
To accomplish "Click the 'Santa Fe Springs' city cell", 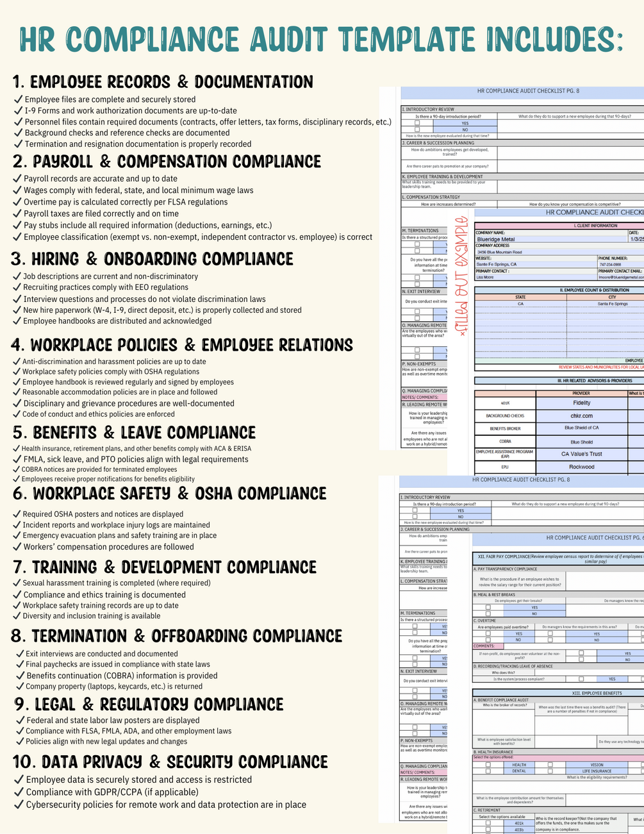I will [x=605, y=304].
